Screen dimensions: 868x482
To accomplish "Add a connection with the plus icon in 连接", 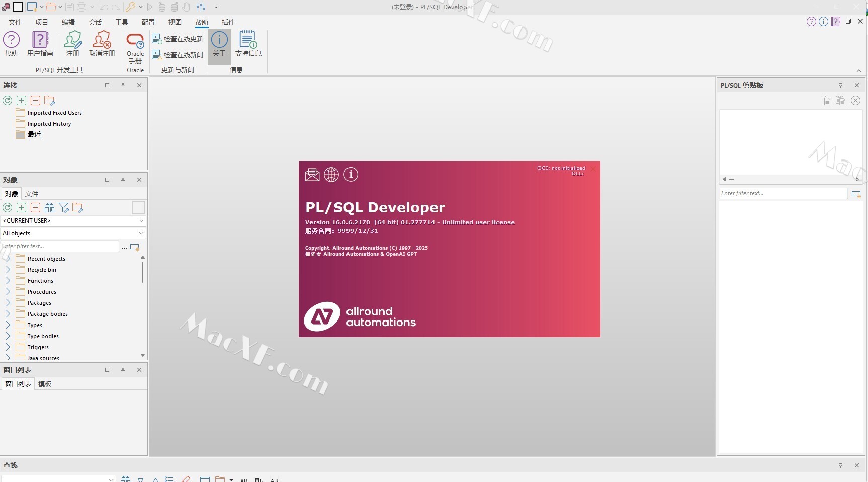I will tap(22, 101).
